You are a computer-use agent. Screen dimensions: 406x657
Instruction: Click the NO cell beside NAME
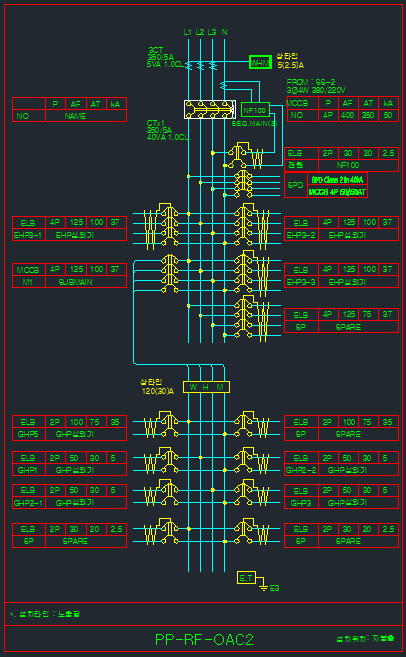click(29, 116)
